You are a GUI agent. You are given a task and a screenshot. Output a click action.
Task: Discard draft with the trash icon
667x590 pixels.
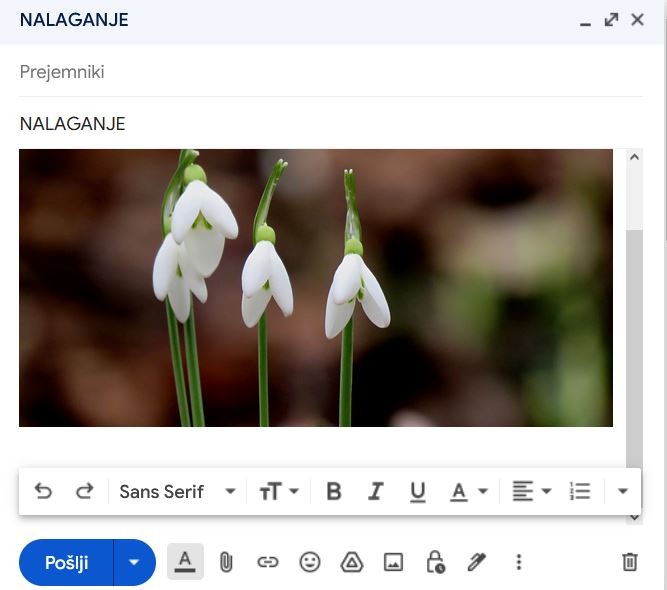tap(629, 562)
